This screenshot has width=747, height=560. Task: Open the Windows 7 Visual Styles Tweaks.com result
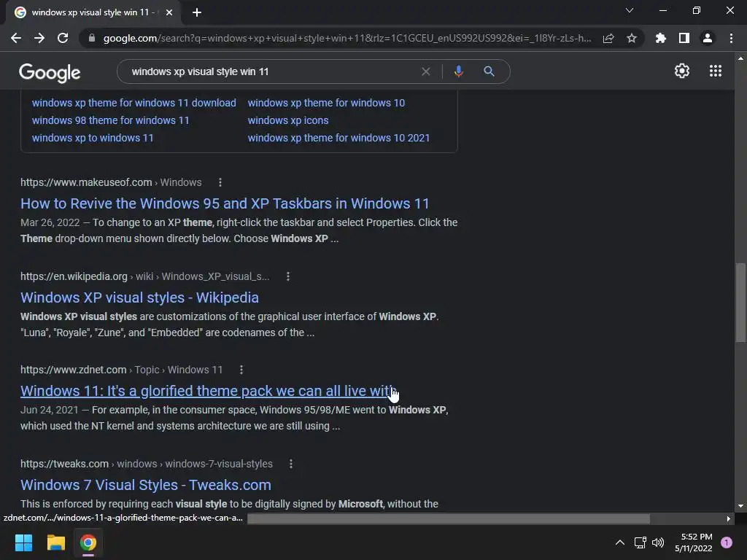(146, 485)
